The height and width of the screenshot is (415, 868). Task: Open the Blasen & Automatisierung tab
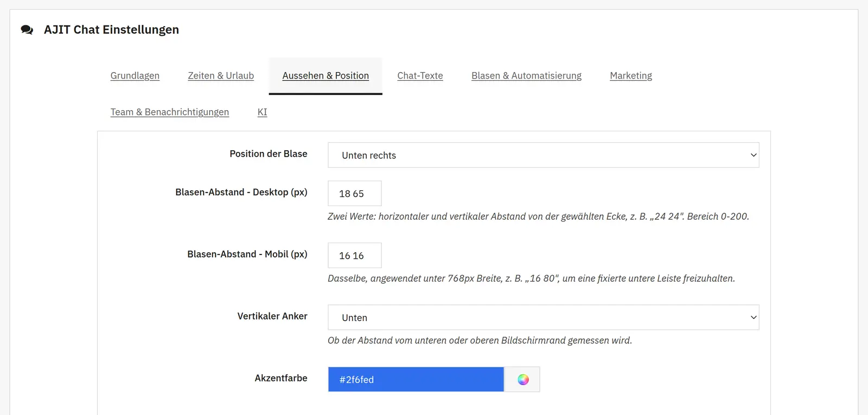[526, 75]
